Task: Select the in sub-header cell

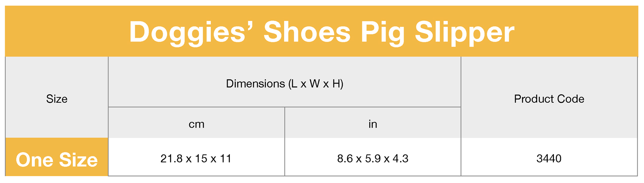Action: 373,124
